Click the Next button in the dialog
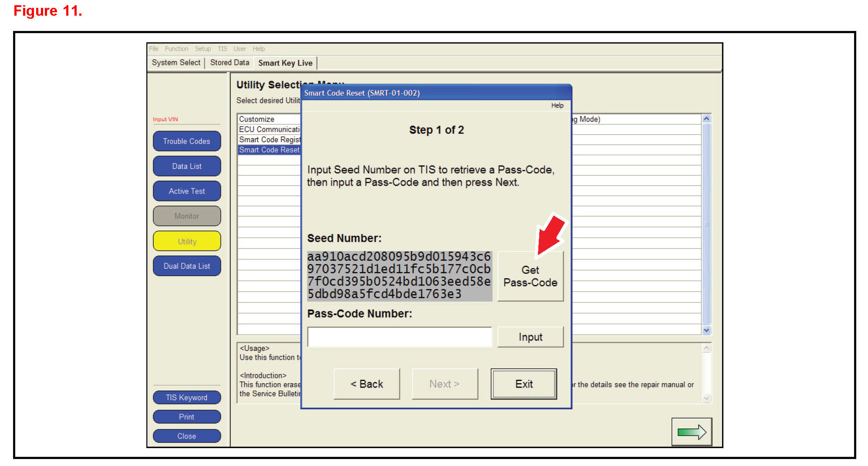This screenshot has width=868, height=466. [x=445, y=384]
